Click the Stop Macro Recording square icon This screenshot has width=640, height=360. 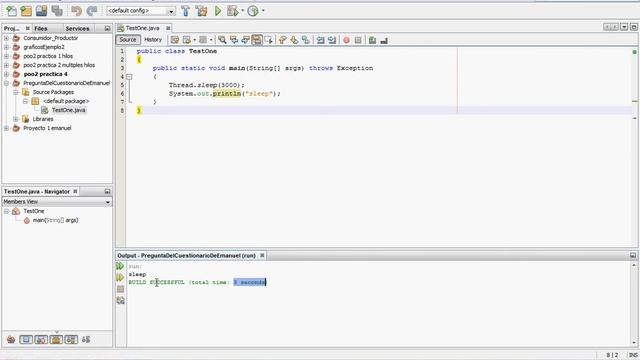click(358, 40)
